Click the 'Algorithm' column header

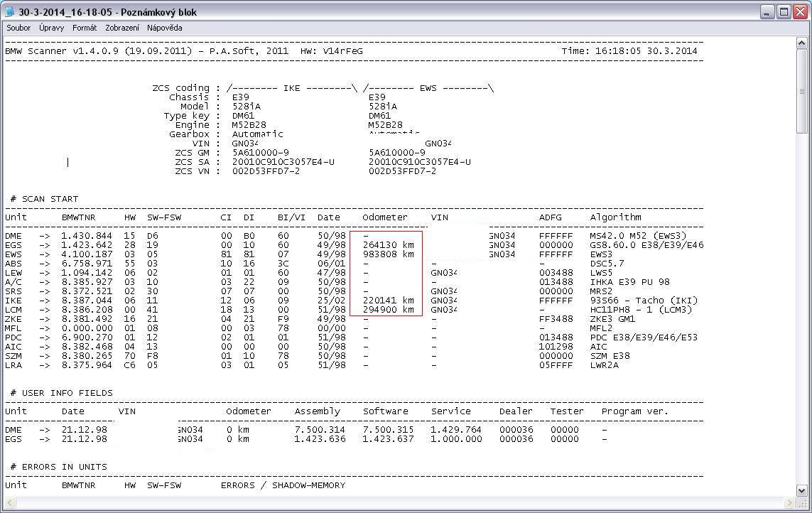[x=615, y=217]
